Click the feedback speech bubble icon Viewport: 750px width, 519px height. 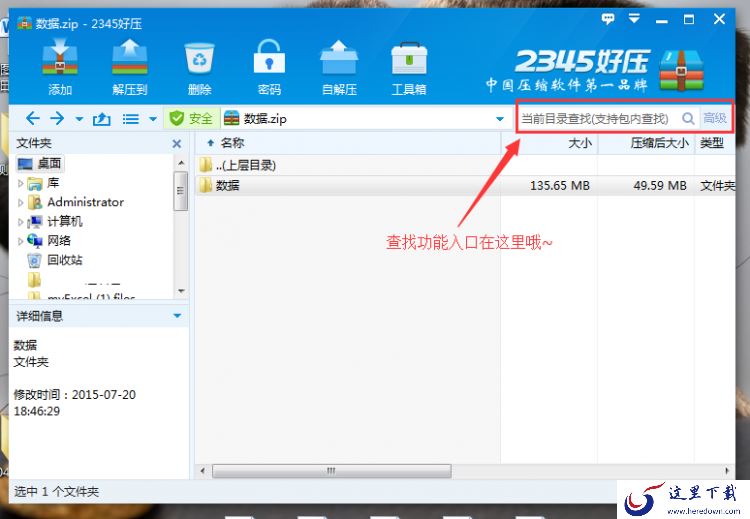pos(608,19)
